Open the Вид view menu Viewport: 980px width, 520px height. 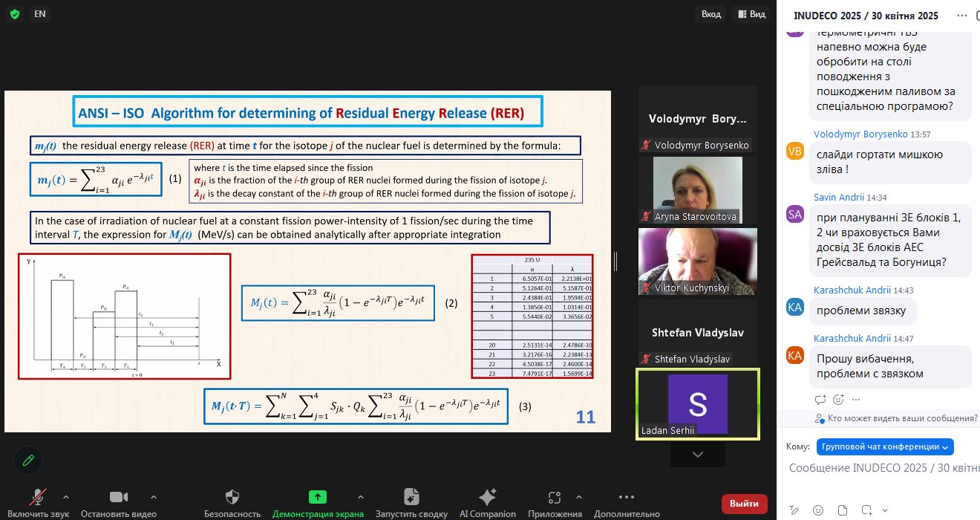(x=750, y=14)
